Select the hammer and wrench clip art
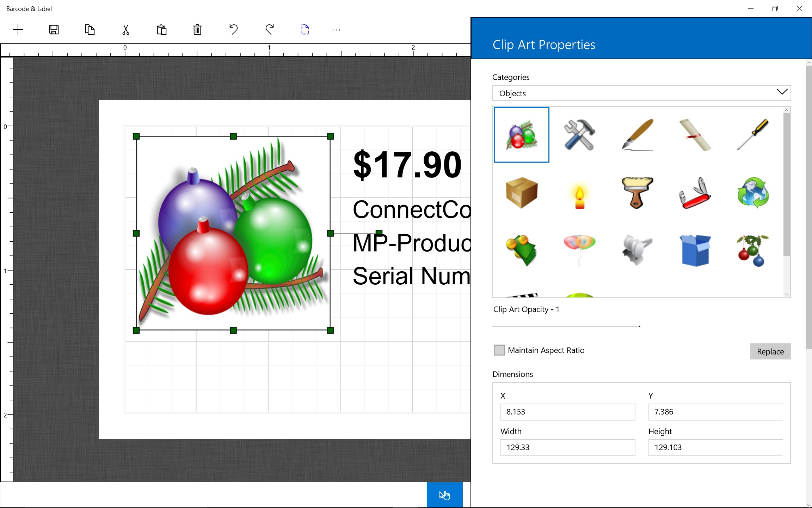812x508 pixels. (x=579, y=135)
